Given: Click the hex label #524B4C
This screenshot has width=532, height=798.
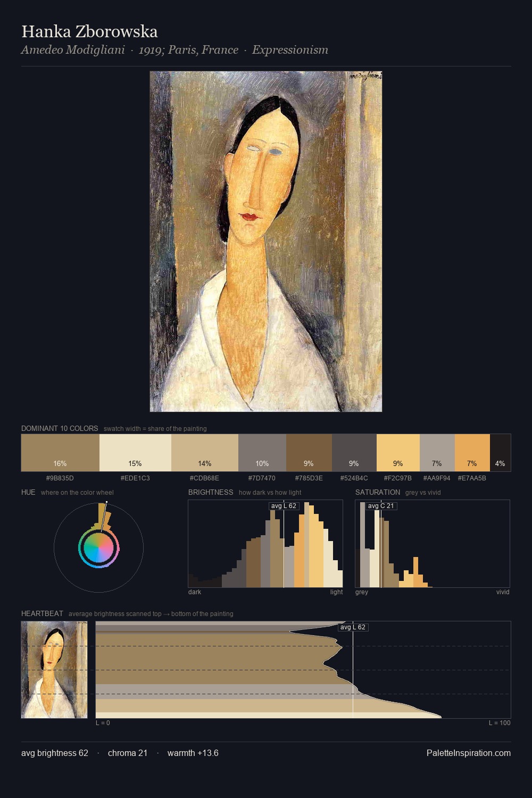Looking at the screenshot, I should pyautogui.click(x=354, y=478).
